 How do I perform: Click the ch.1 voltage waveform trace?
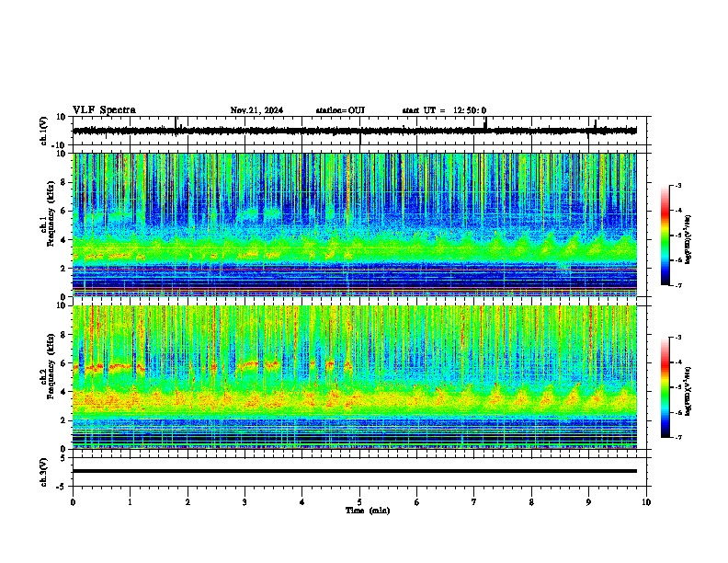355,131
